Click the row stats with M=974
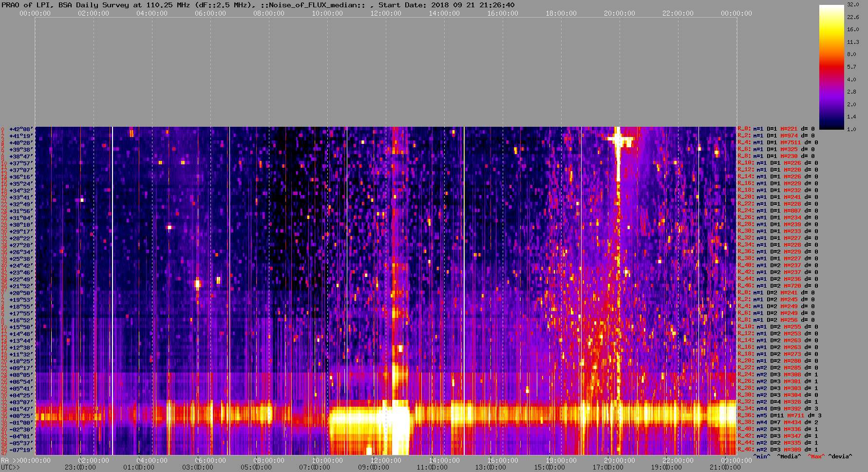Viewport: 868px width, 472px height. pos(776,136)
